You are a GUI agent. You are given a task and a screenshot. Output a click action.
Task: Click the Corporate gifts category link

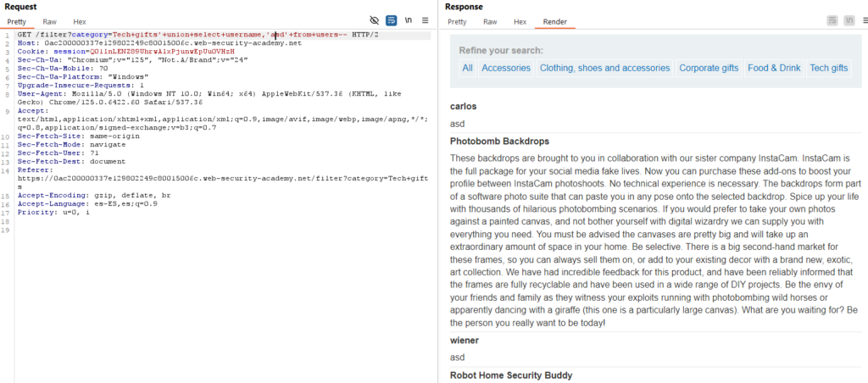(x=709, y=68)
